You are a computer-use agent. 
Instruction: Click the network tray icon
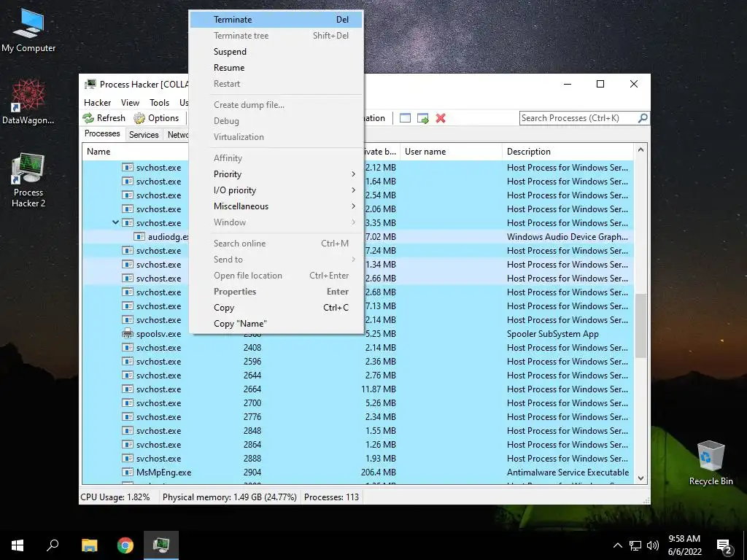click(x=635, y=545)
